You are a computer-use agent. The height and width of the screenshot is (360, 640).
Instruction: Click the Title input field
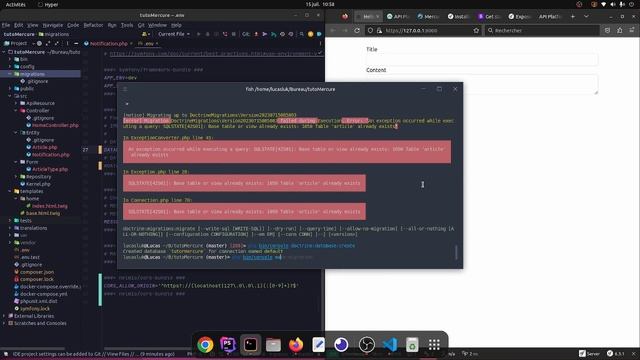482,60
